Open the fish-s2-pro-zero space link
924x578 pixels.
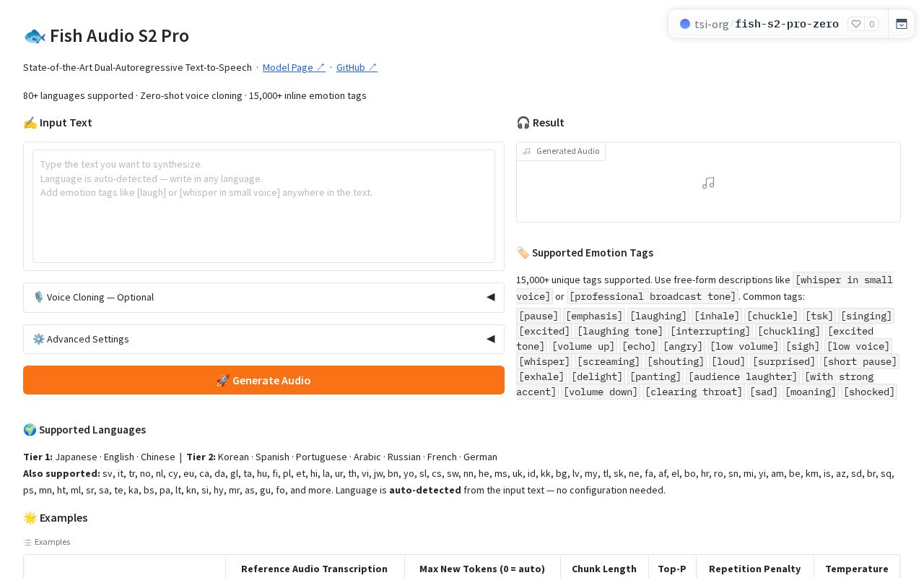pos(787,24)
